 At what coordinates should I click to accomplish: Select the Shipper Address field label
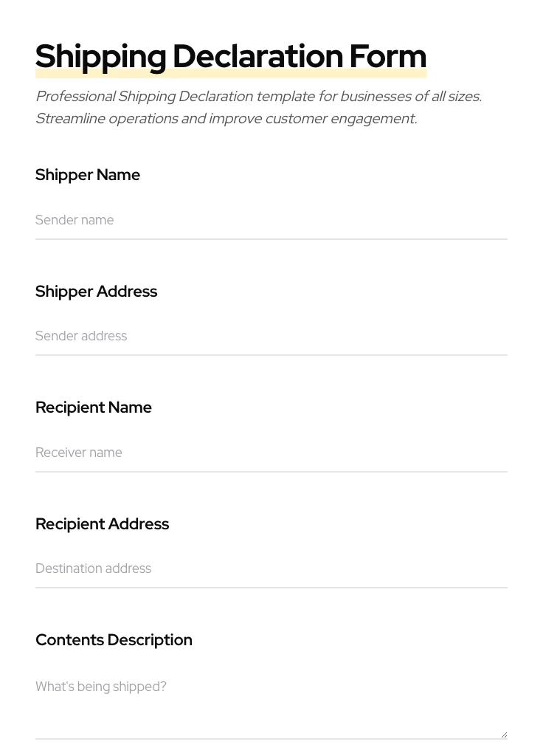[96, 292]
